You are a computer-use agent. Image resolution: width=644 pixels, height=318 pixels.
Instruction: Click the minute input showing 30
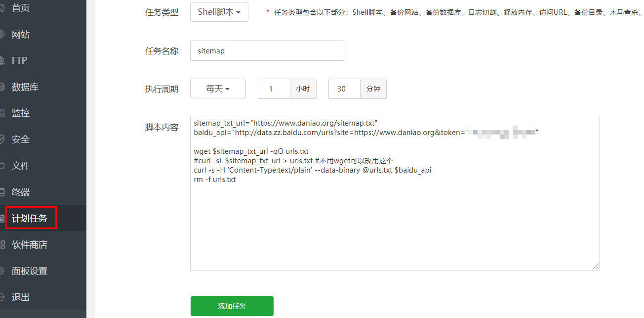(345, 89)
